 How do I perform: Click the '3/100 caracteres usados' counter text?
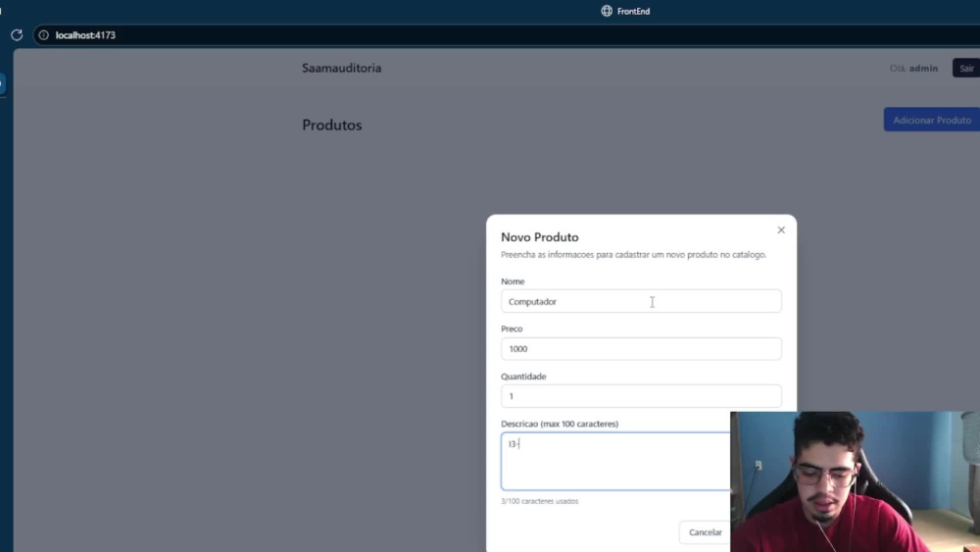(539, 501)
